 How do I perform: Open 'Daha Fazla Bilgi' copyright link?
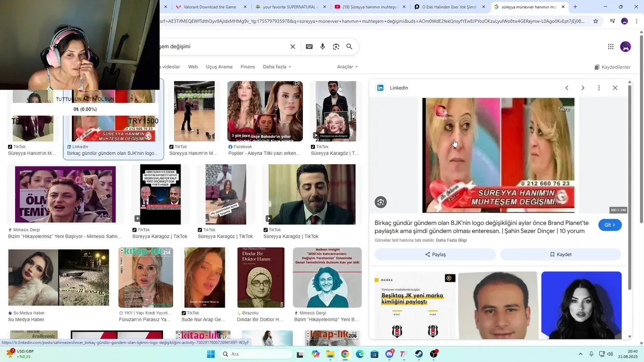[451, 240]
